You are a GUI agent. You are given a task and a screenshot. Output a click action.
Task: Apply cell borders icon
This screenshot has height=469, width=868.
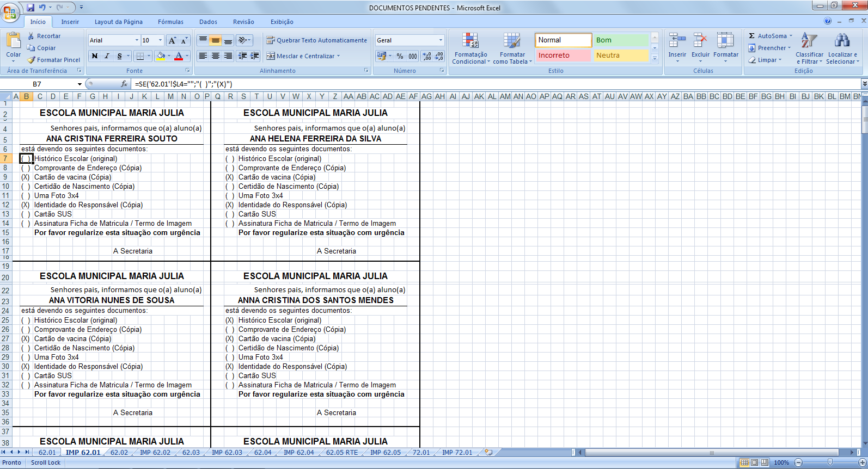(140, 56)
